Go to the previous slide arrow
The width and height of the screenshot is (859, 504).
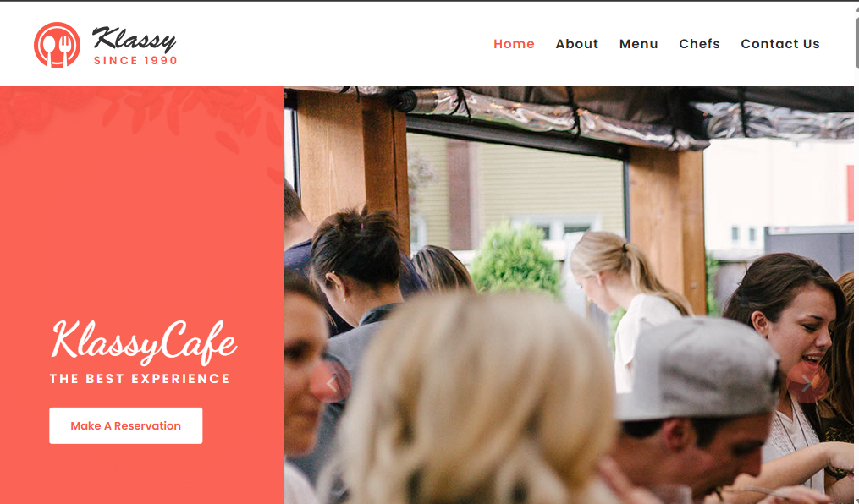click(x=330, y=382)
